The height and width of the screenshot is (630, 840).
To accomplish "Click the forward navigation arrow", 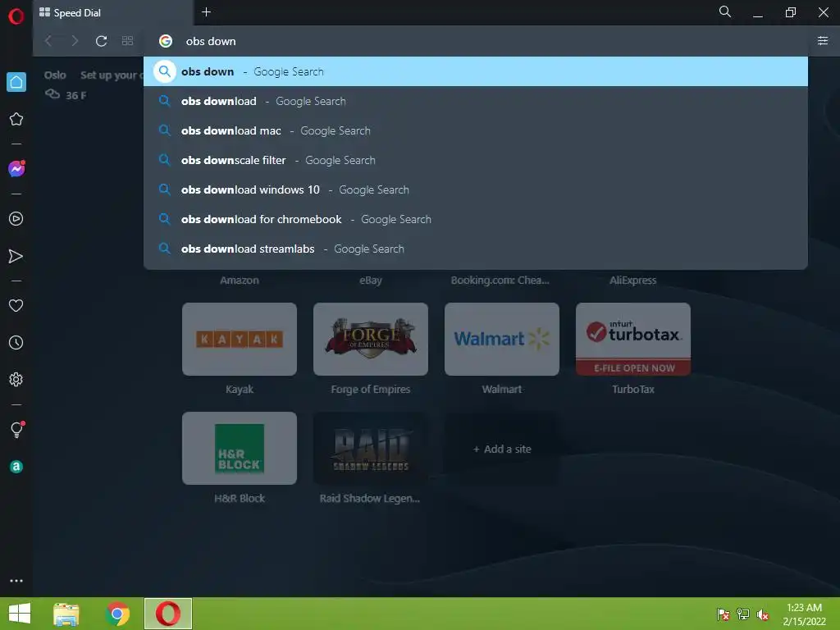I will click(75, 41).
